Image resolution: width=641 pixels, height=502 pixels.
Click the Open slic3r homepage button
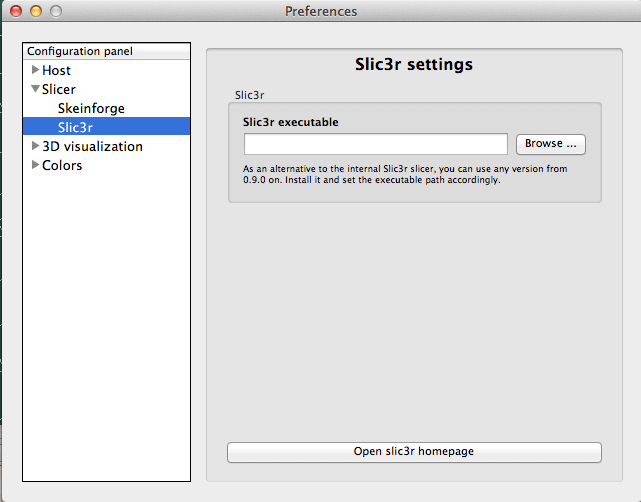point(414,452)
